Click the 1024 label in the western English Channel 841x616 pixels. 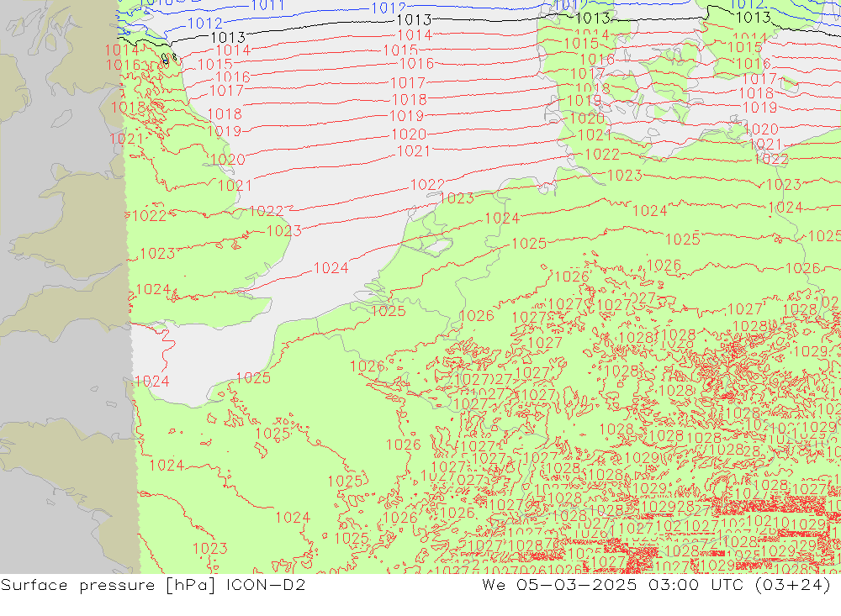(x=151, y=382)
